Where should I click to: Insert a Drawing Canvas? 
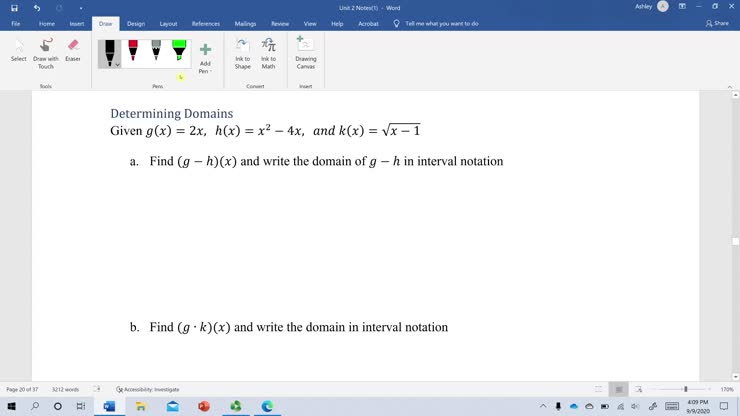point(305,51)
